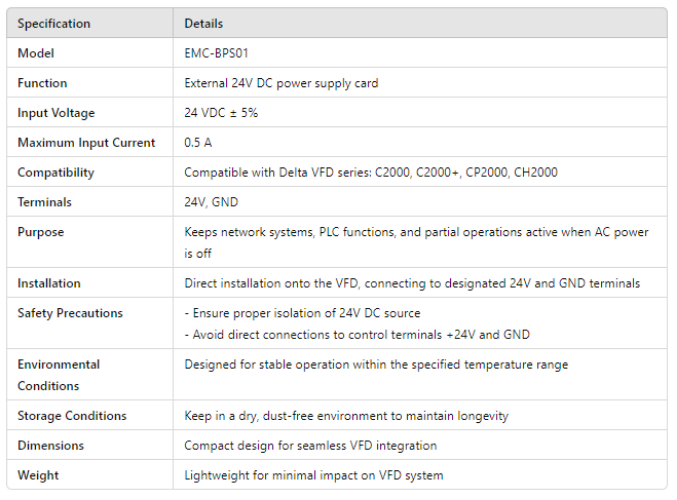Viewport: 677px width, 500px height.
Task: Select the Safety Precautions label
Action: (70, 313)
